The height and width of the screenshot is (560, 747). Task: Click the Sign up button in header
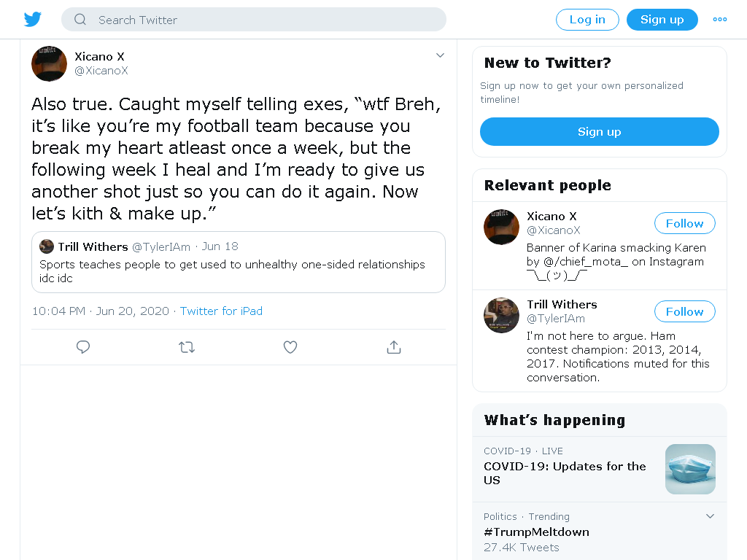point(662,20)
